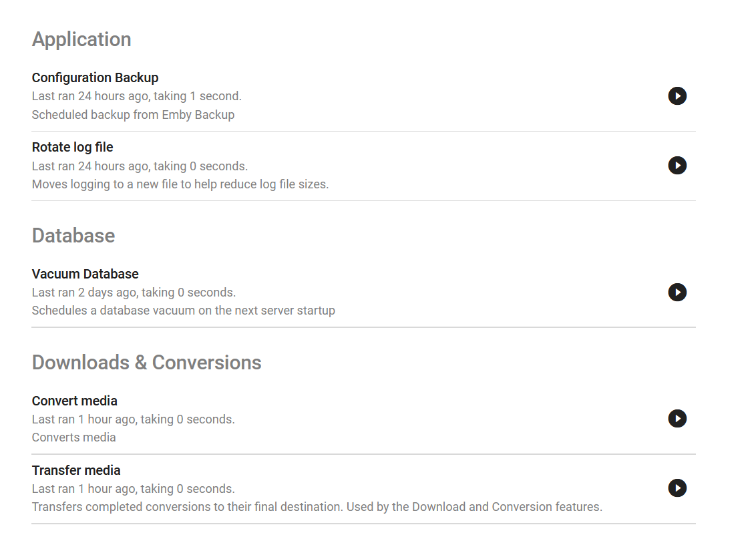
Task: Click 'Last ran 2 days ago' status text
Action: [x=134, y=293]
